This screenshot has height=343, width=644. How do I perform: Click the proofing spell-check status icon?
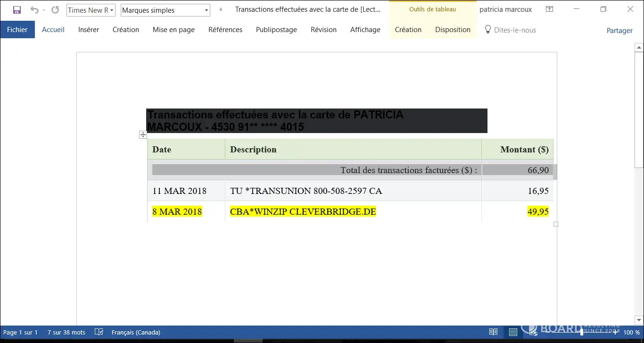(x=99, y=332)
